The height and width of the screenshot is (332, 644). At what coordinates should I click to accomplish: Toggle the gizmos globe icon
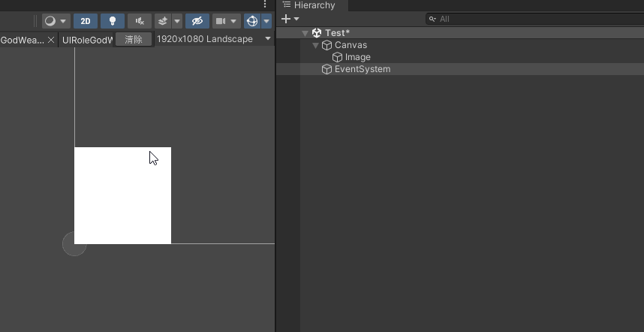tap(251, 21)
